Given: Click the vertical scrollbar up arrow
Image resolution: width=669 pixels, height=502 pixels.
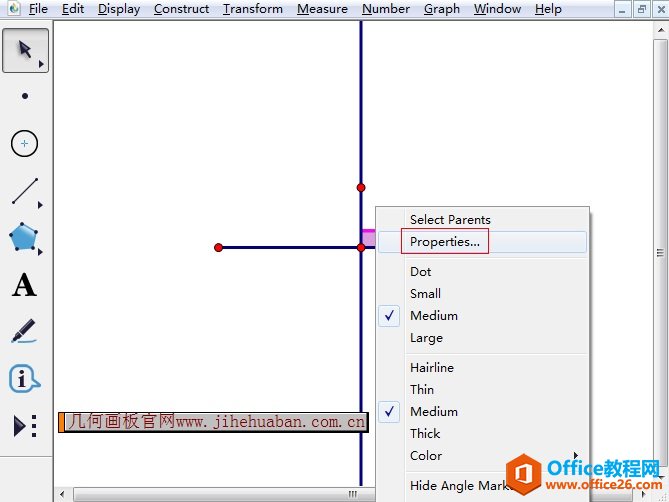Looking at the screenshot, I should [x=661, y=30].
